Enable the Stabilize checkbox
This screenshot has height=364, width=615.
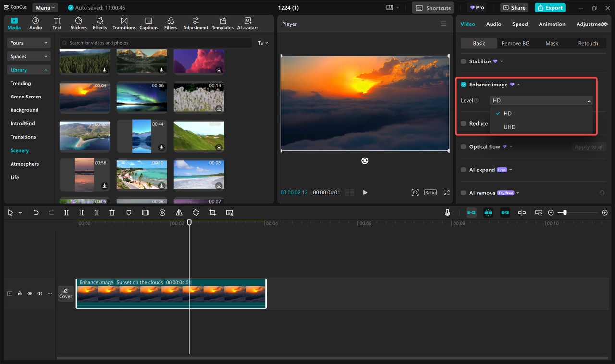pyautogui.click(x=464, y=61)
